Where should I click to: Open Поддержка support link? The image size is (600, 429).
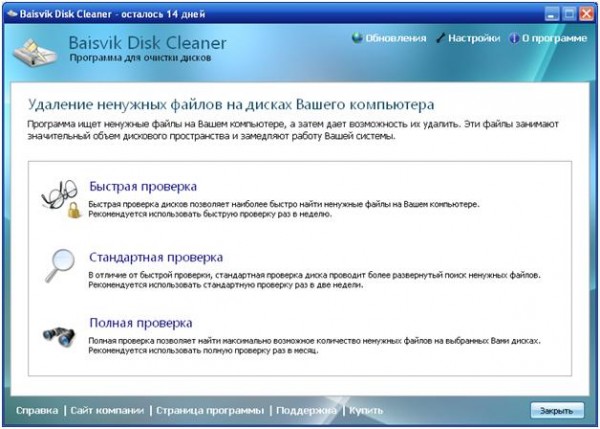(306, 410)
